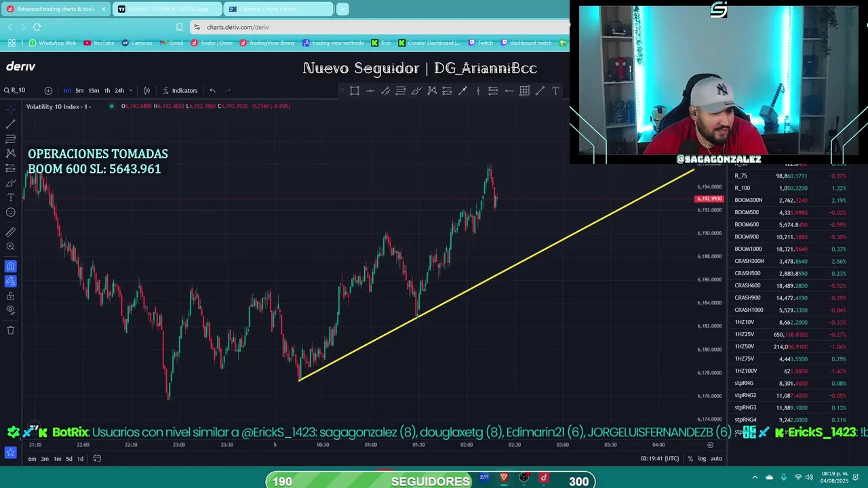Click the trash remove drawings icon
Viewport: 868px width, 488px height.
(x=11, y=330)
